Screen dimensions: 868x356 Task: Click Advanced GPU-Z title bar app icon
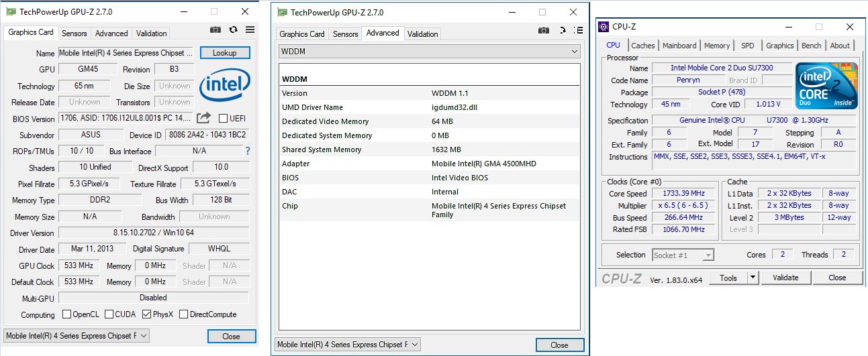point(282,12)
